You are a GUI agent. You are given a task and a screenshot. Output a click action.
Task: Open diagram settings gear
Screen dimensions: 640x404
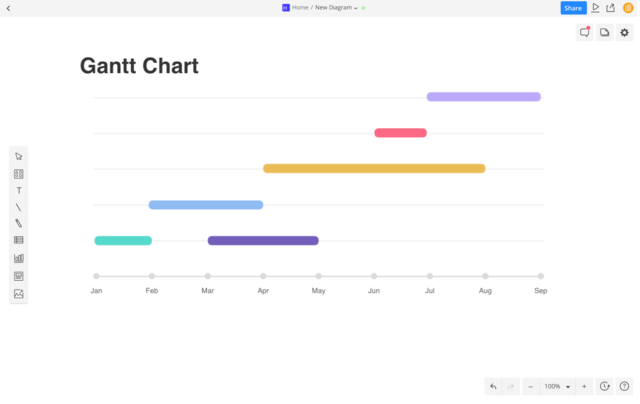[624, 32]
